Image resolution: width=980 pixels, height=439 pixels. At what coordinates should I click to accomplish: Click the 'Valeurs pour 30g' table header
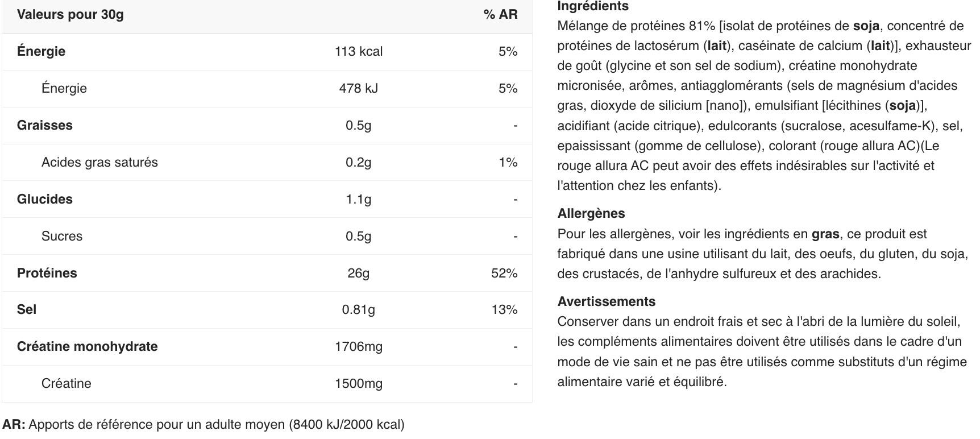(70, 15)
